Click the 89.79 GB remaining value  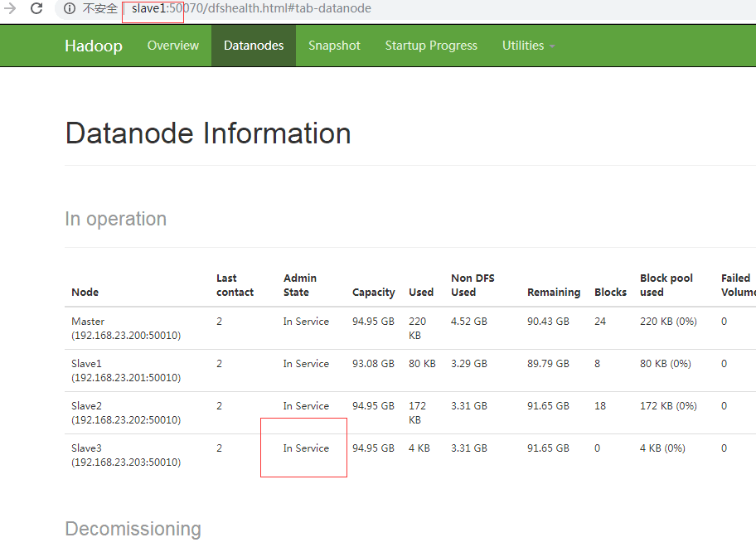548,364
